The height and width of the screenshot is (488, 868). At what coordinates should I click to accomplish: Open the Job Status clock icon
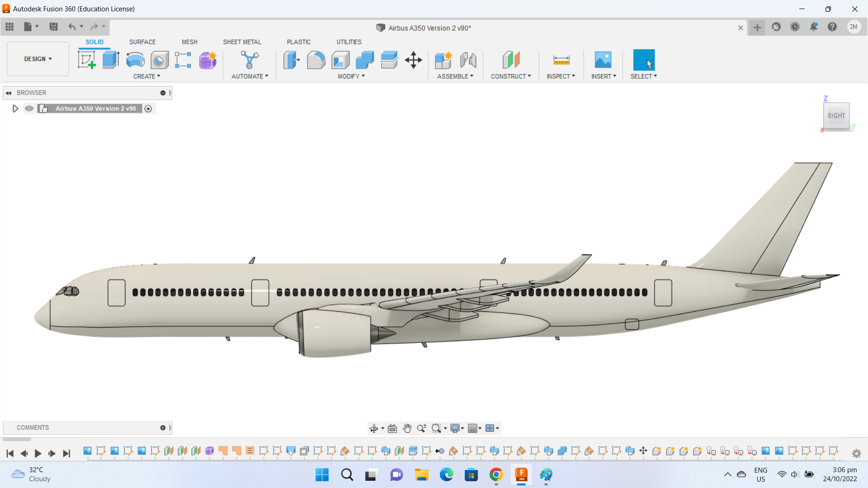coord(795,27)
